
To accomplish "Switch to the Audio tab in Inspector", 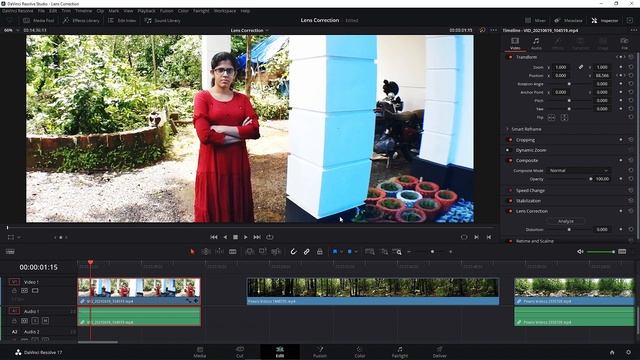I will click(536, 43).
